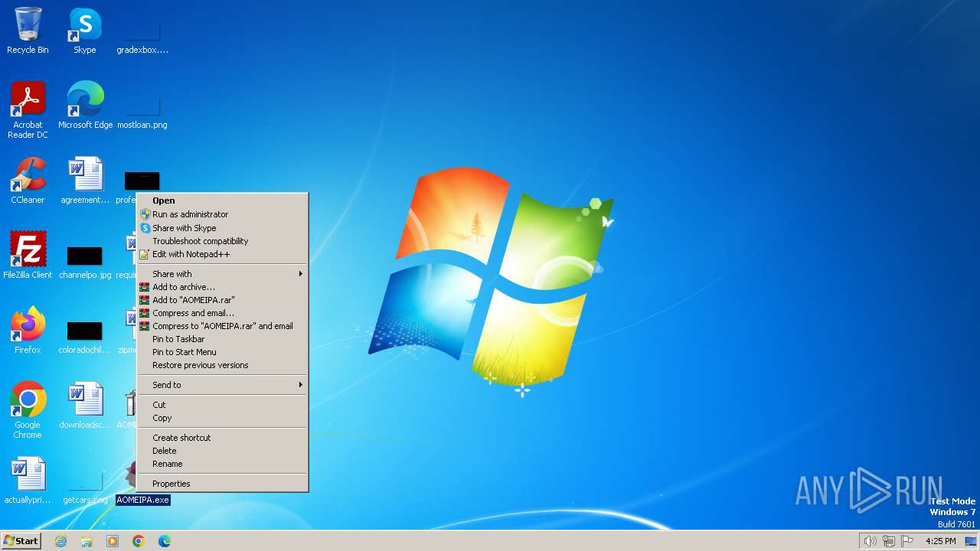Select the downloadsc Word document icon
The image size is (980, 551).
tap(85, 405)
